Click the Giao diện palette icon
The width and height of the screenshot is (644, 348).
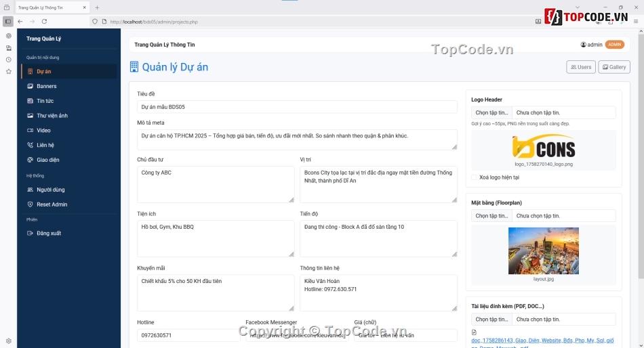pos(30,160)
